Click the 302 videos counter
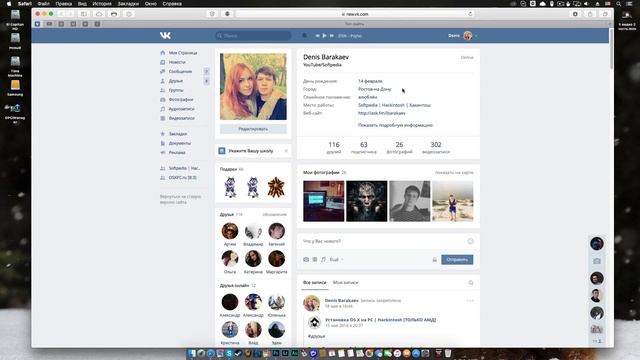Screen dimensions: 640x360 [436, 147]
